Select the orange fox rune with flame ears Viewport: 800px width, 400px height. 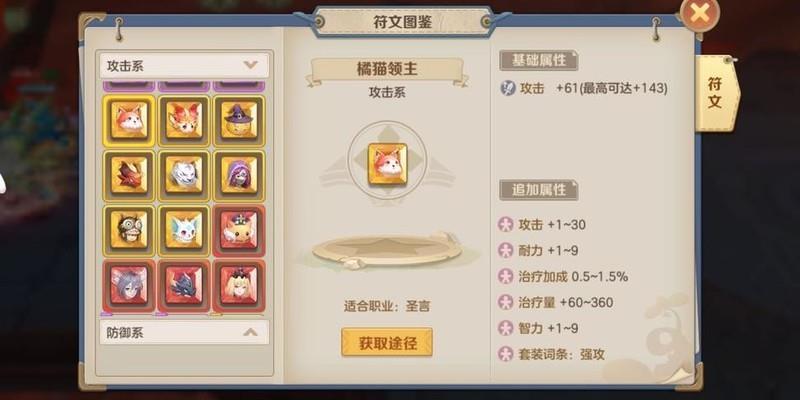[184, 120]
